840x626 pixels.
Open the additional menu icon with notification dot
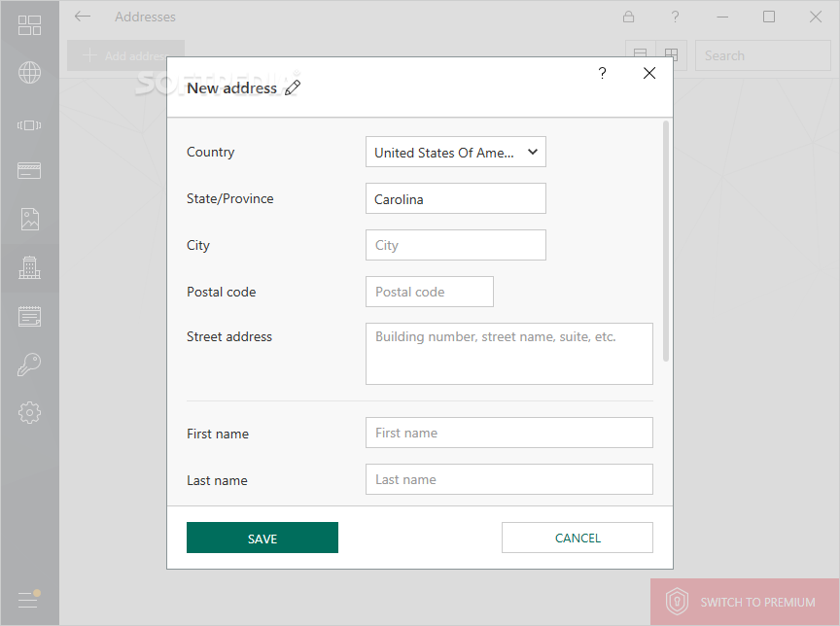[x=29, y=599]
